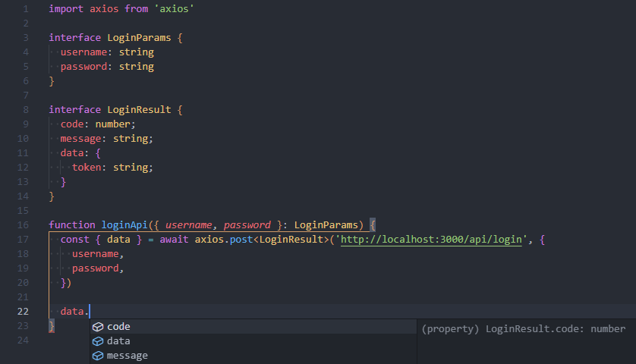636x364 pixels.
Task: Click the property icon next to code suggestion
Action: coord(98,327)
